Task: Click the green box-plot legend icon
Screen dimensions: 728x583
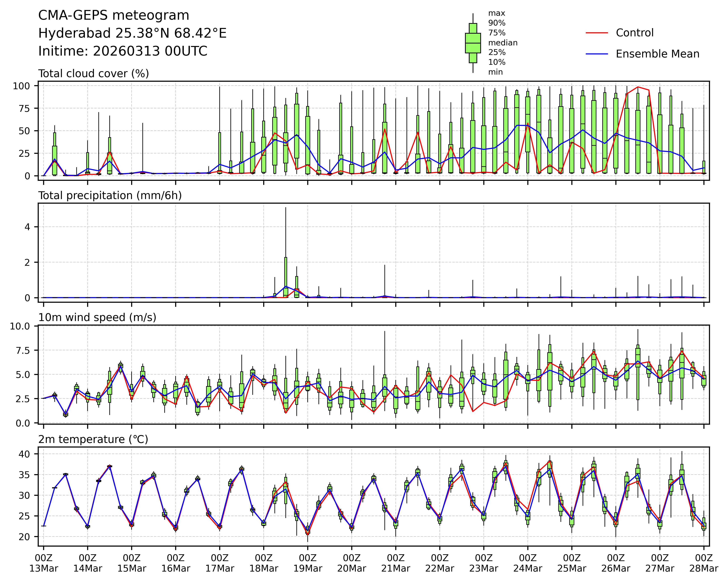Action: [x=473, y=43]
